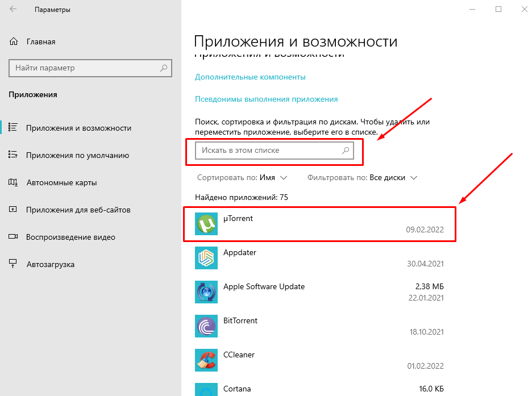Viewport: 532px width, 396px height.
Task: Minimize the Параметры window
Action: [x=472, y=10]
